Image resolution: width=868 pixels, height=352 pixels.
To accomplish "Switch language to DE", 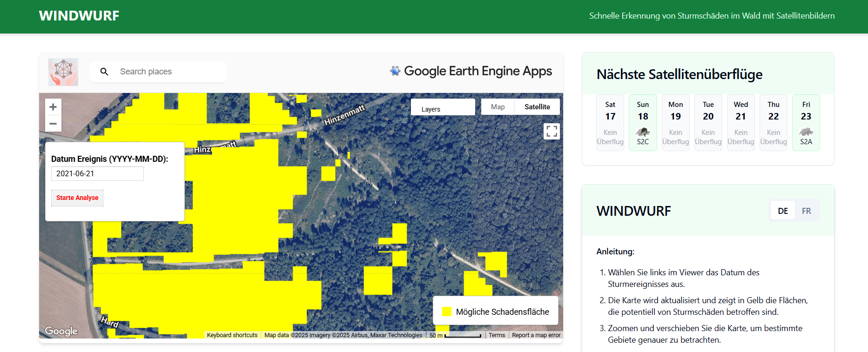I will tap(783, 211).
